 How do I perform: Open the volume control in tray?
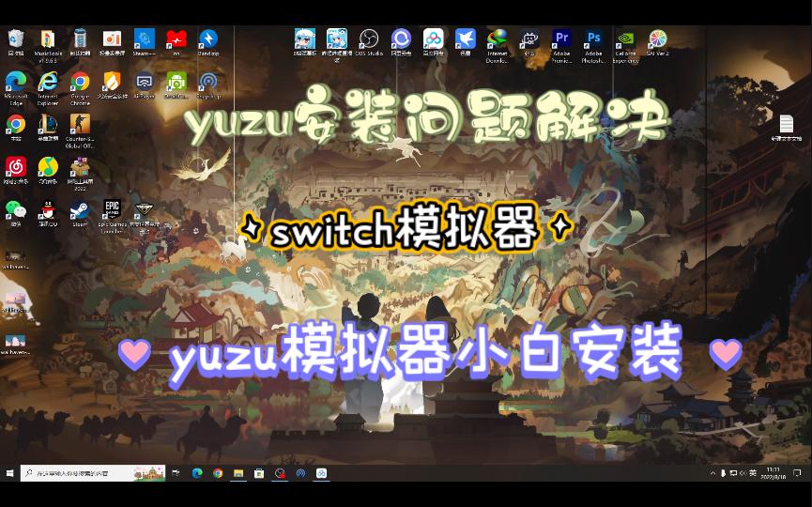point(743,473)
